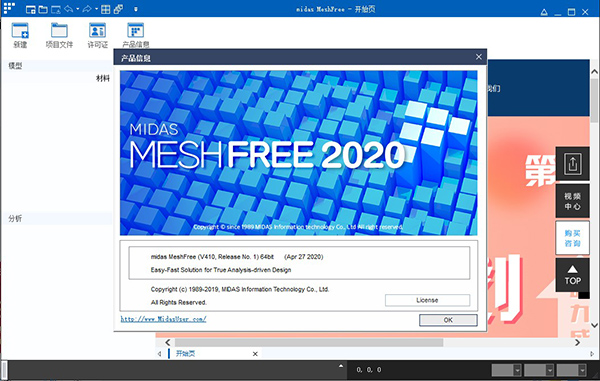Click the linked cubes icon in title bar
The width and height of the screenshot is (600, 381).
coord(119,9)
